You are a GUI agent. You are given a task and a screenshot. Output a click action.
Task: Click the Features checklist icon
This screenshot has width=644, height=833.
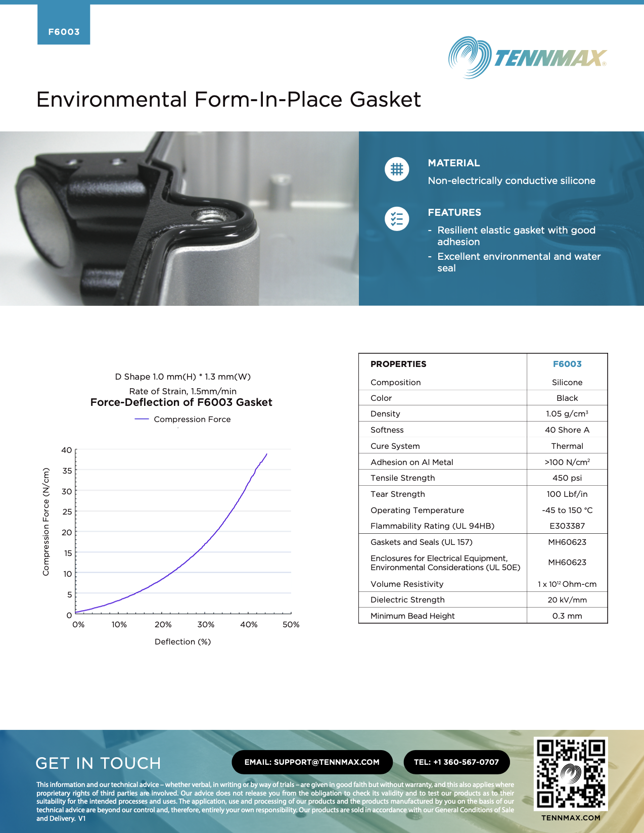(x=397, y=219)
